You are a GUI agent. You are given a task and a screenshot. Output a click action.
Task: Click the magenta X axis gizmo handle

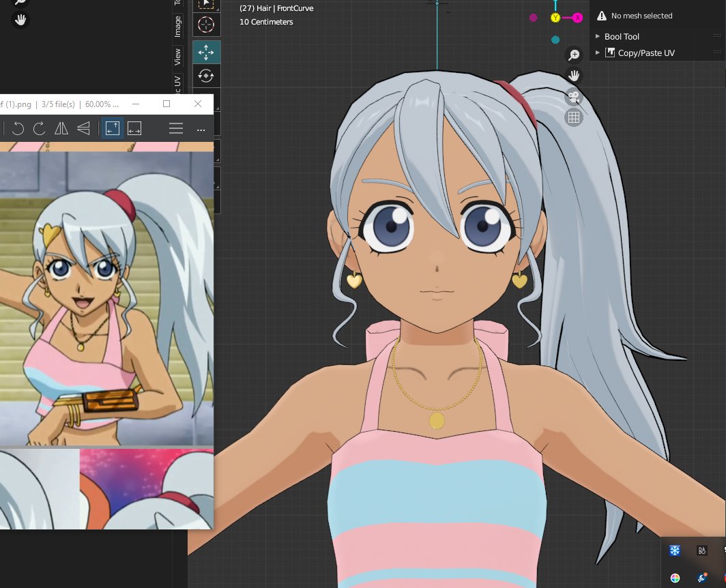pyautogui.click(x=577, y=18)
